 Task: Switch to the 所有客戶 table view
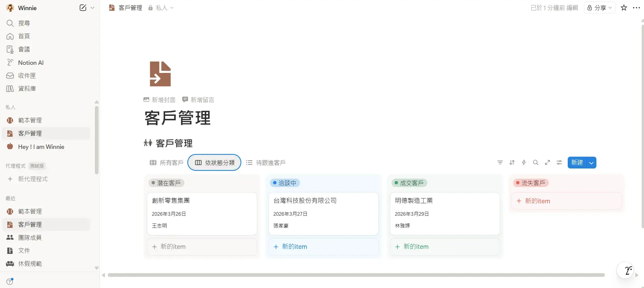[167, 163]
